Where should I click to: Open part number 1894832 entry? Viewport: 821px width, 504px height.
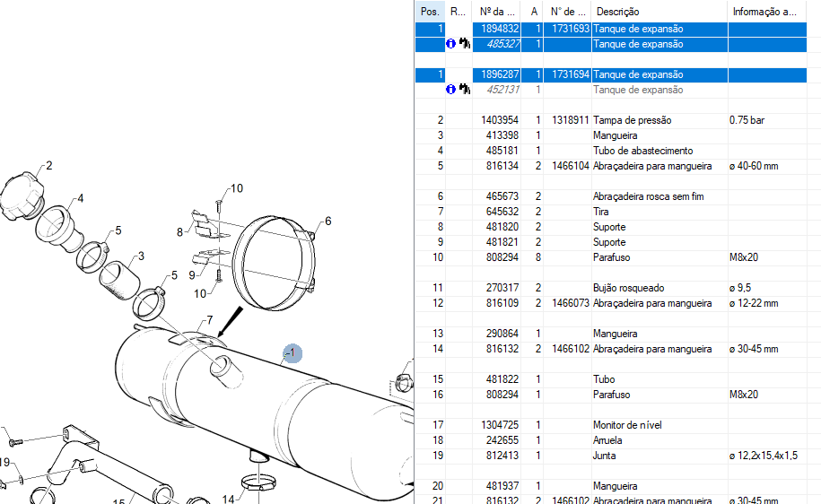[x=499, y=29]
